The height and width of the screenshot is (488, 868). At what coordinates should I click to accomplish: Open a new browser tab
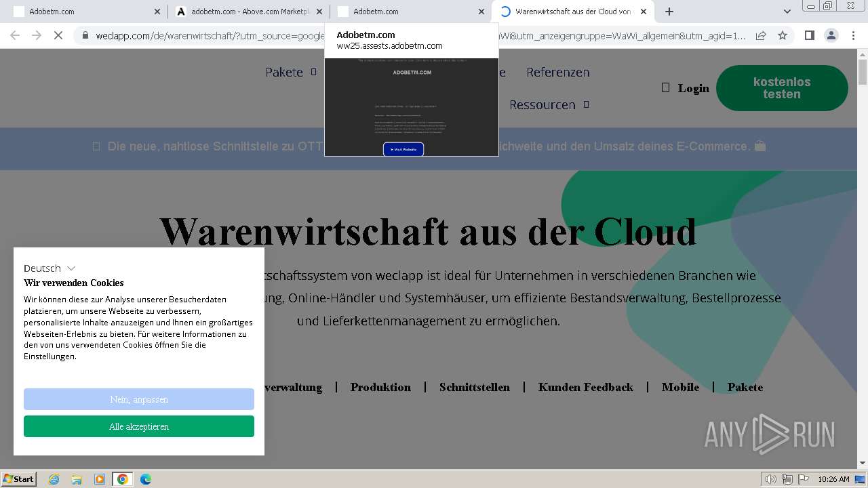669,12
